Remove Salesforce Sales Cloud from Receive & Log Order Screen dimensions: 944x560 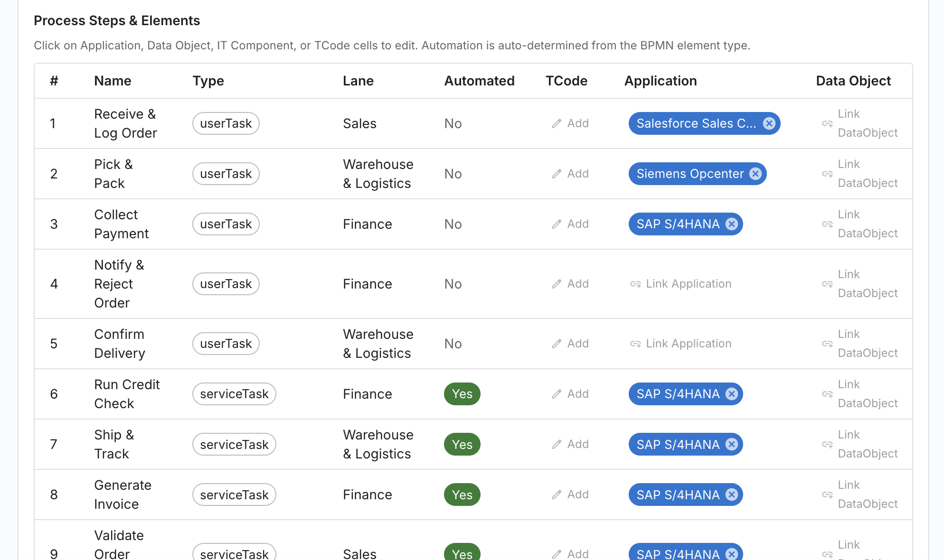tap(770, 123)
